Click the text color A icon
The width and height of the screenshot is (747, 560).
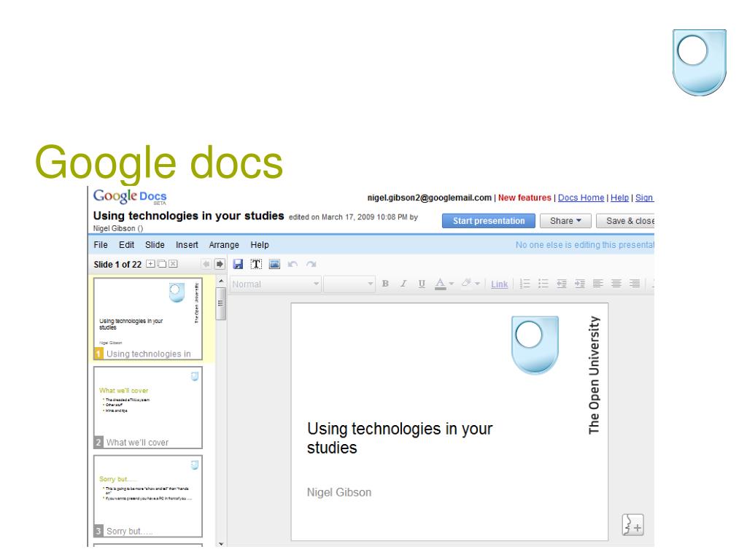pyautogui.click(x=440, y=284)
